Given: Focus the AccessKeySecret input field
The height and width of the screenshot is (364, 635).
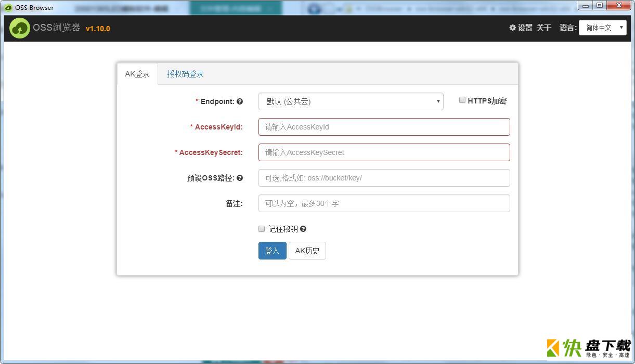Looking at the screenshot, I should [x=384, y=152].
